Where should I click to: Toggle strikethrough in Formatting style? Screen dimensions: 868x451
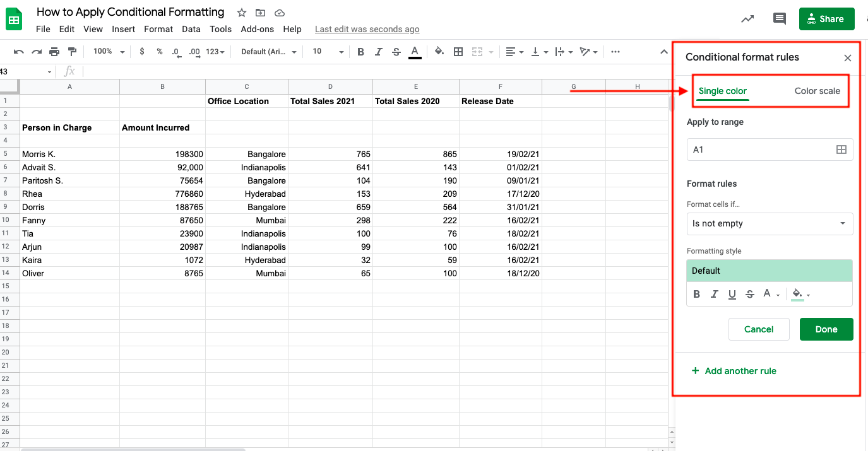coord(750,294)
